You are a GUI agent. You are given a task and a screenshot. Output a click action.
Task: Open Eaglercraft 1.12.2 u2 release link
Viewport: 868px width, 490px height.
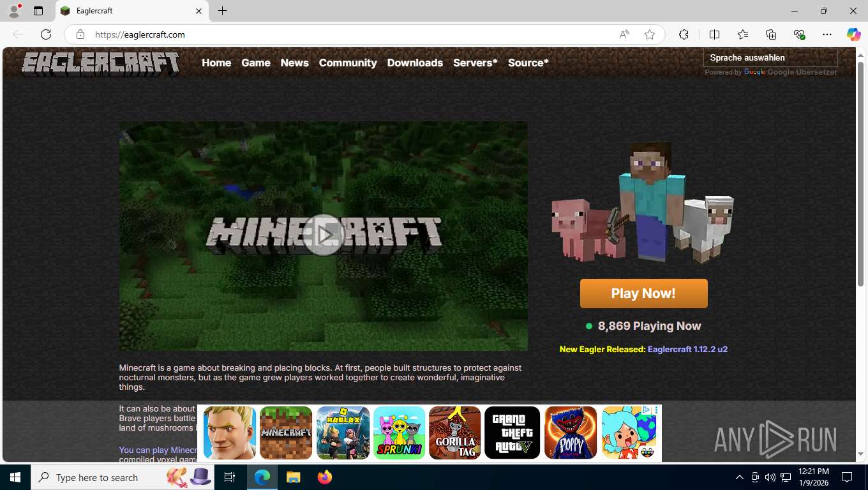coord(687,349)
